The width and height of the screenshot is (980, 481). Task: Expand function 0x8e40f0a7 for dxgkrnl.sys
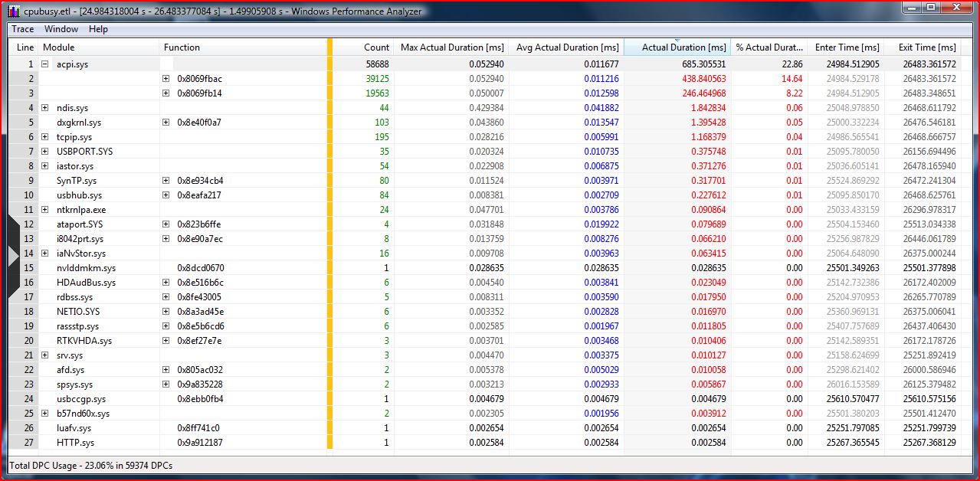(166, 123)
